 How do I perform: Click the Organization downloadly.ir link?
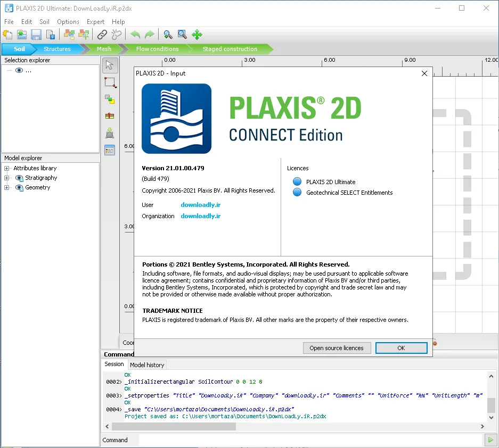pyautogui.click(x=200, y=216)
